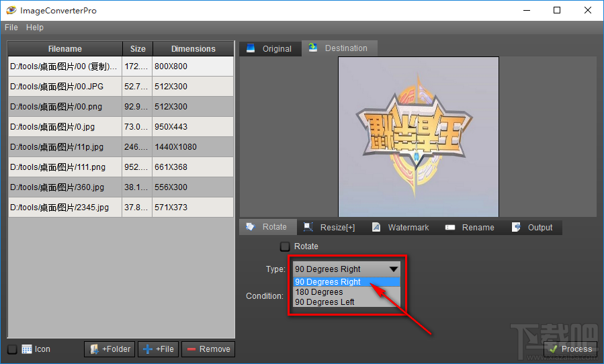
Task: Click the Resize tab crop icon
Action: 308,227
